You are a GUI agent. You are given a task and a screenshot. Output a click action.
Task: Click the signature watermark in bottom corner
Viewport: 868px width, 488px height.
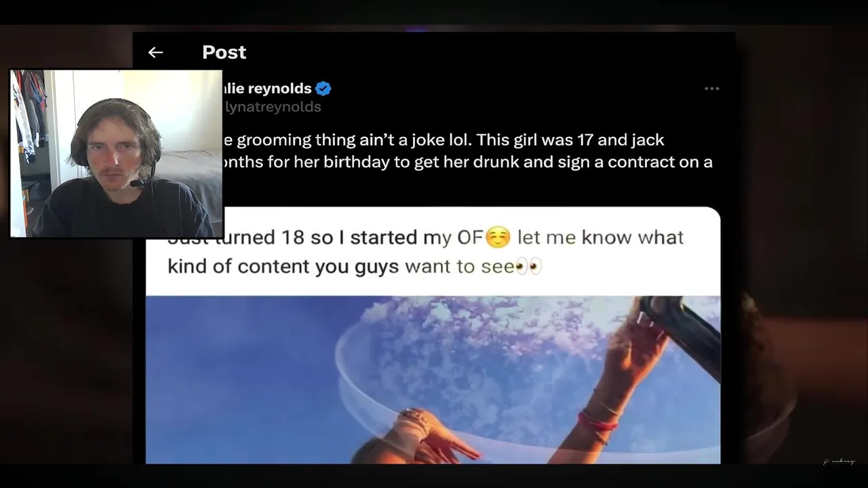point(839,462)
